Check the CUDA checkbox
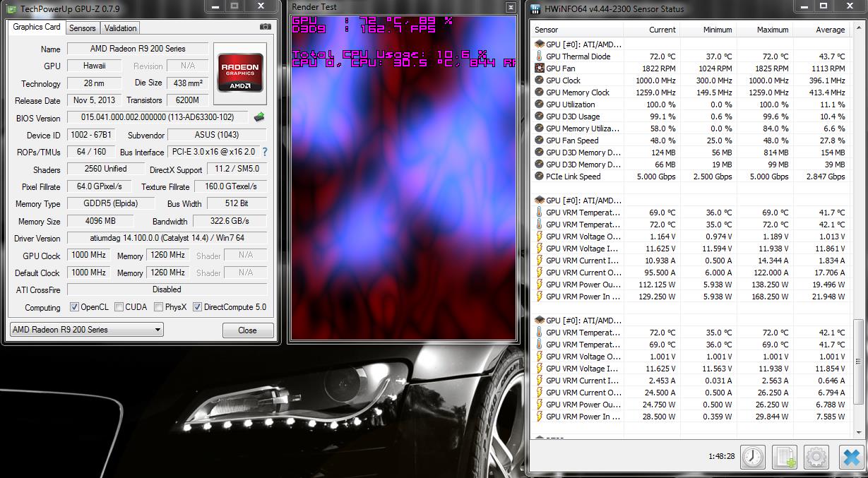Screen dimensions: 868x478 (119, 307)
